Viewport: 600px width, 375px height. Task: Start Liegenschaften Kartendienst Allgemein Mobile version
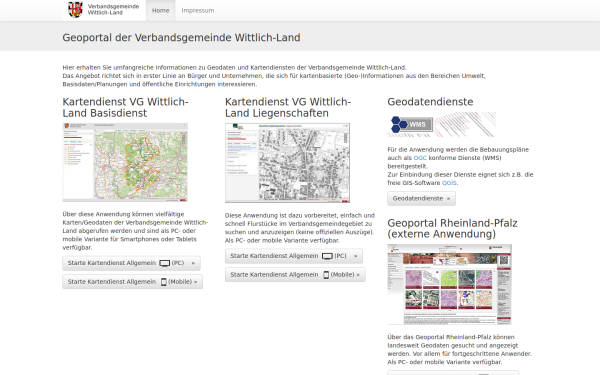pos(295,275)
